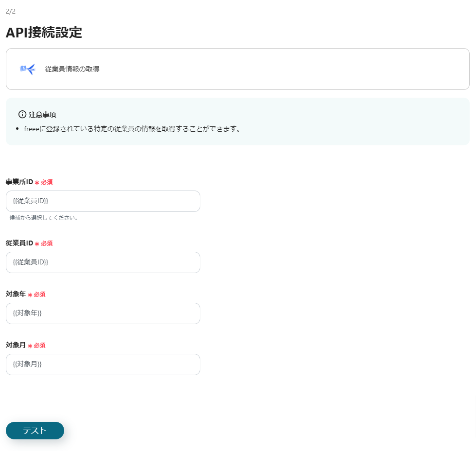Click the freee note bullet text

132,129
